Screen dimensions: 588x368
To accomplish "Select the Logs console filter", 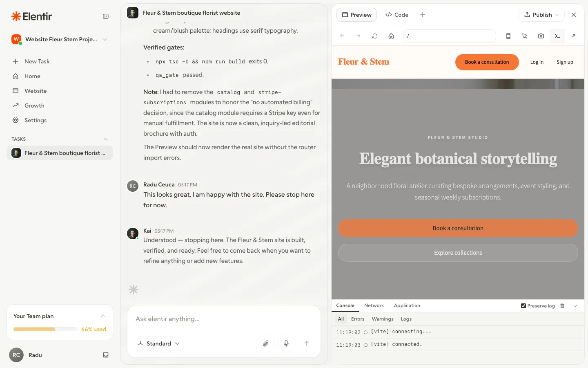I will coord(406,319).
